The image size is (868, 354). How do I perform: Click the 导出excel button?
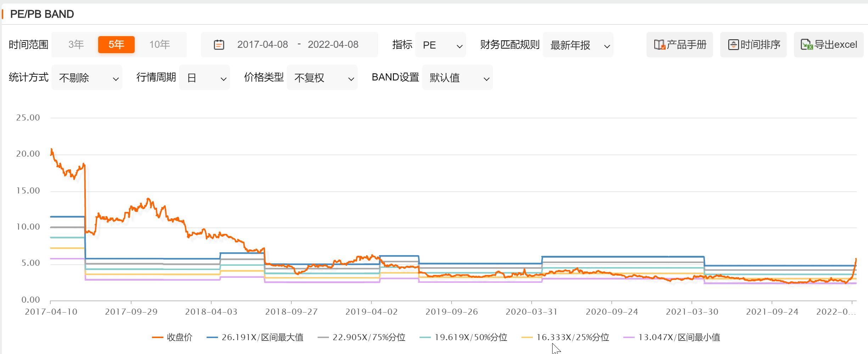click(x=828, y=45)
